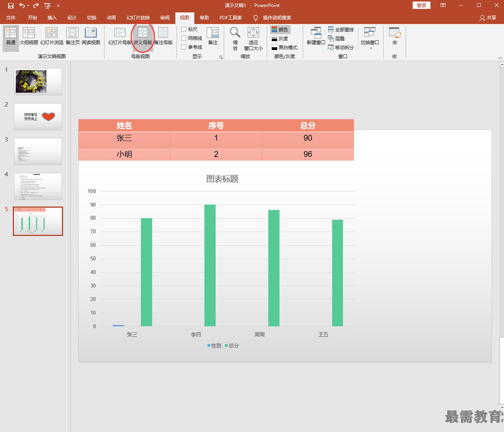Image resolution: width=504 pixels, height=432 pixels.
Task: Open the Home (开始) tab
Action: 33,18
